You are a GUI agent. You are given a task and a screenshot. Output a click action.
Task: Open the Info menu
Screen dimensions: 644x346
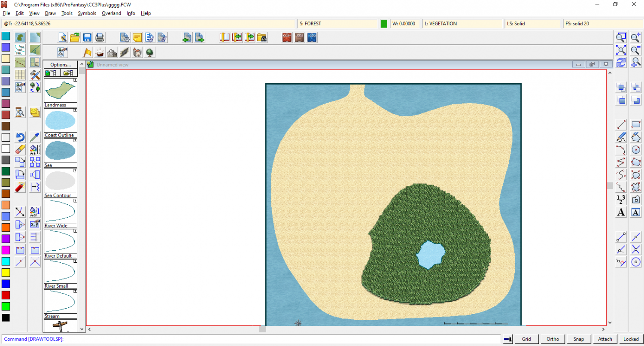(x=131, y=13)
